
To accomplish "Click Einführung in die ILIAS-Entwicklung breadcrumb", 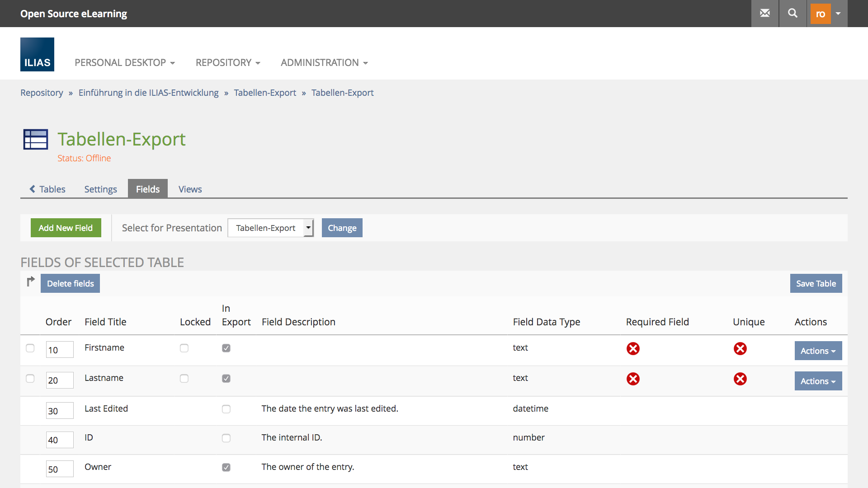I will (x=148, y=93).
